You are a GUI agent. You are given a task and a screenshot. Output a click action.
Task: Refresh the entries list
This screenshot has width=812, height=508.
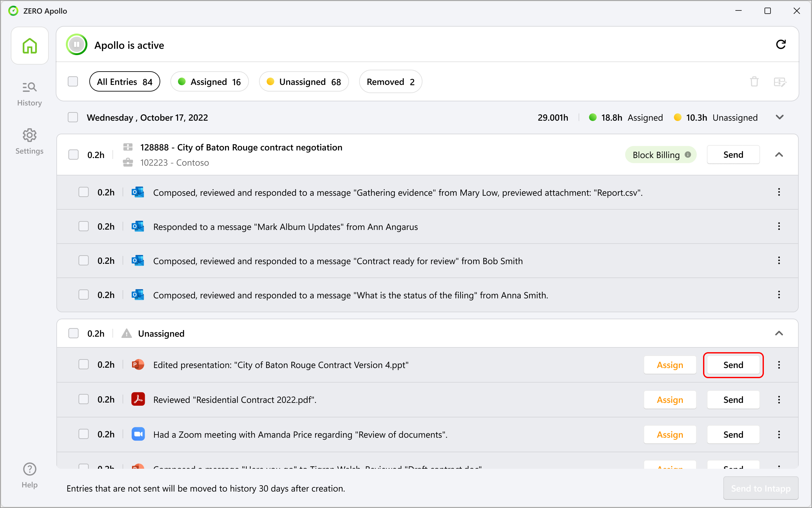(781, 44)
